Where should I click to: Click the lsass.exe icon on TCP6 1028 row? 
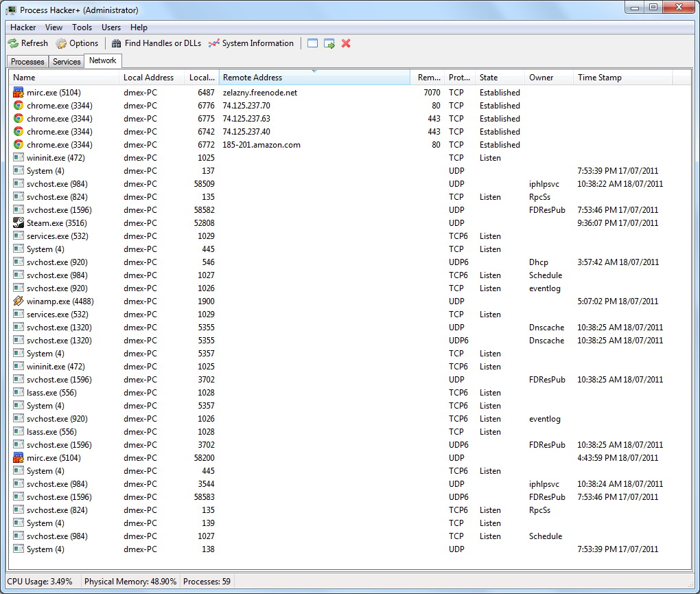click(19, 392)
